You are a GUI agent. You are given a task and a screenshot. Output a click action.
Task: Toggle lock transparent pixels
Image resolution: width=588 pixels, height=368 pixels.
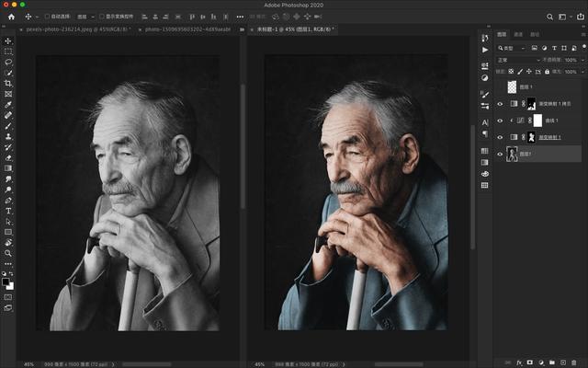click(511, 72)
